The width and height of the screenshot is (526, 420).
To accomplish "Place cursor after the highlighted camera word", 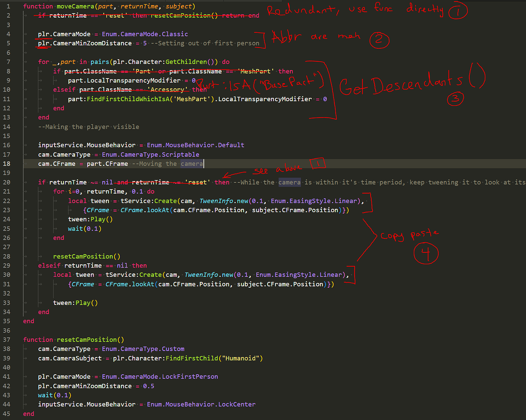I will [203, 163].
